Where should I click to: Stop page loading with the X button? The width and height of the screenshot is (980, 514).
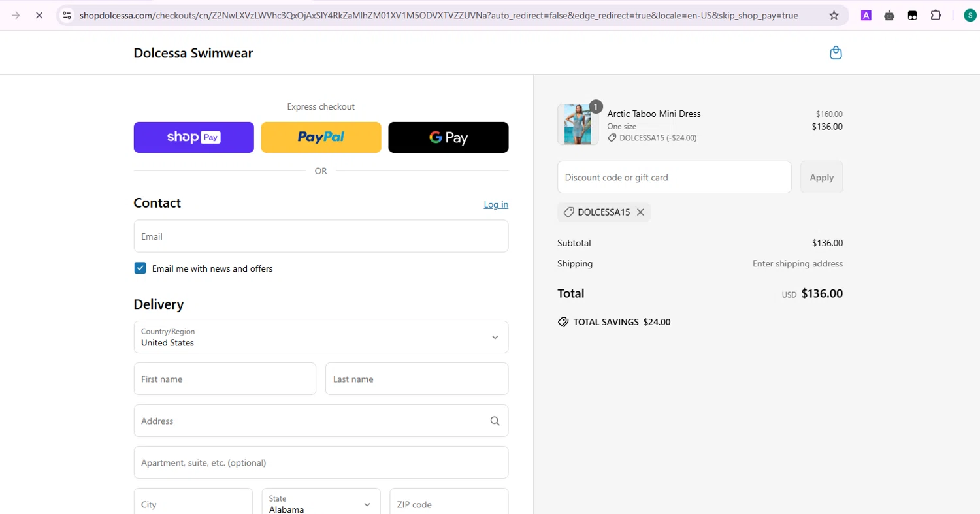click(x=39, y=15)
